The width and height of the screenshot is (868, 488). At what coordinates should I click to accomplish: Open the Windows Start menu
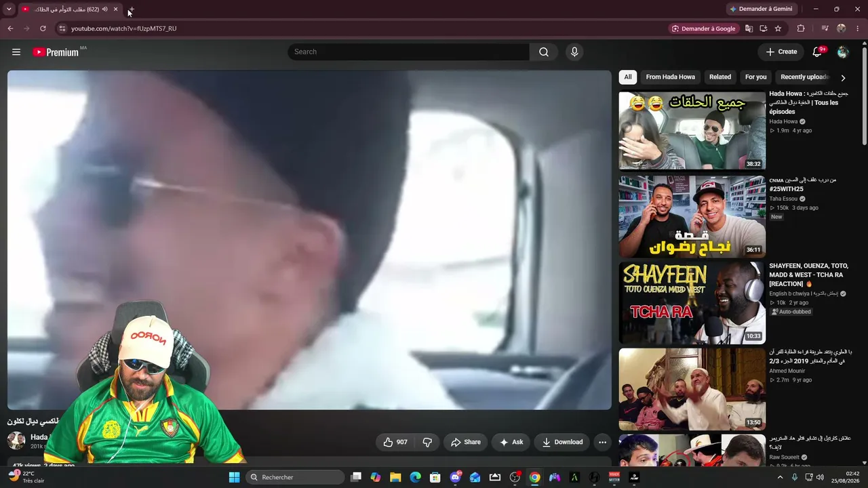click(x=234, y=477)
